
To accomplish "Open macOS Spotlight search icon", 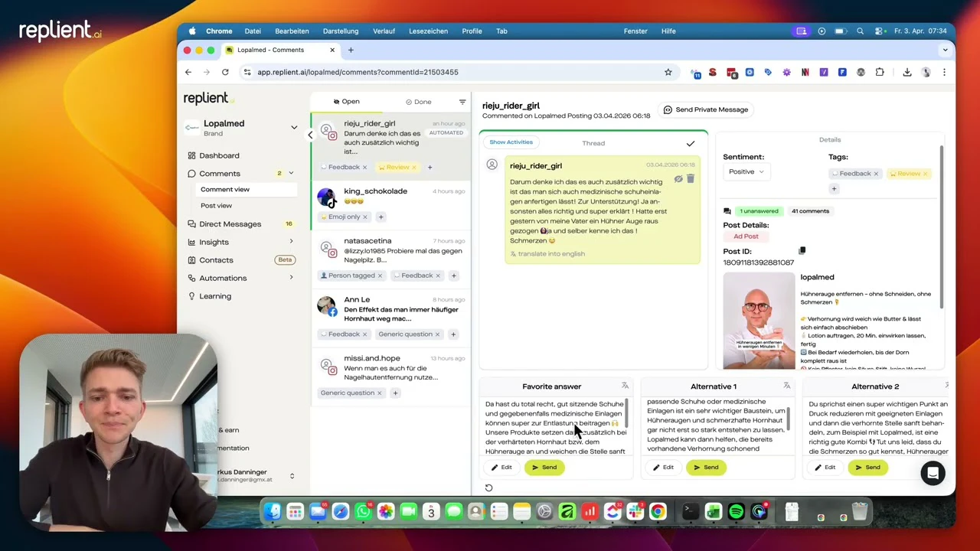I will (861, 31).
